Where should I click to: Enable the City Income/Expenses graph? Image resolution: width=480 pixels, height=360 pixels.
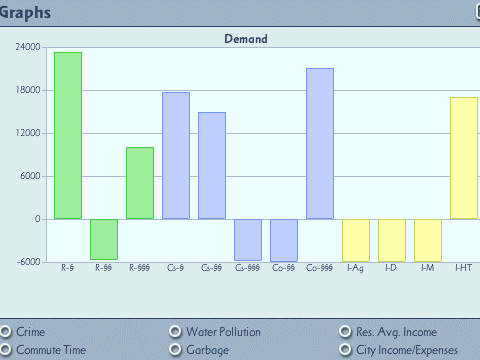click(x=345, y=350)
